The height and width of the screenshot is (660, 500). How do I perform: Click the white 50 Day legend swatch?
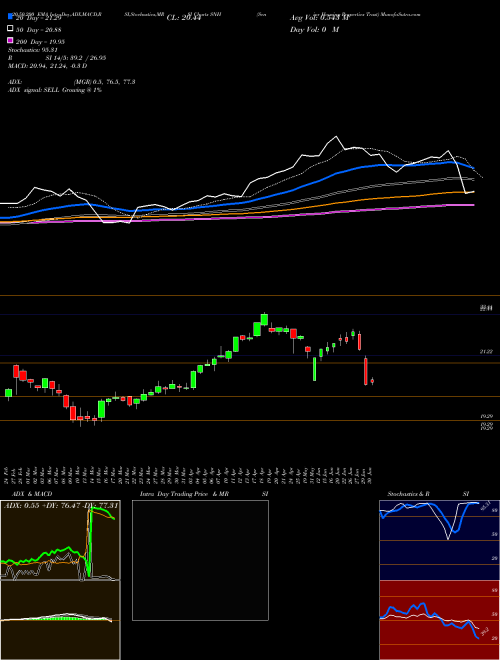11,29
